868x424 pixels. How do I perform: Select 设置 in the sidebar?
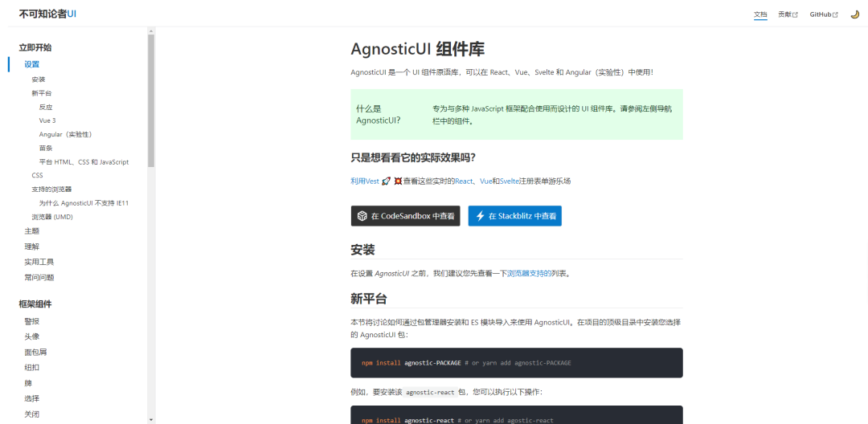coord(32,64)
